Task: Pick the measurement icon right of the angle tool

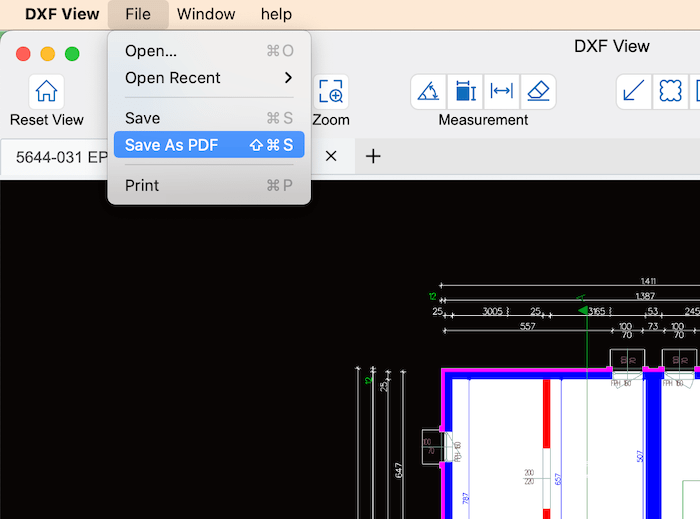Action: coord(465,92)
